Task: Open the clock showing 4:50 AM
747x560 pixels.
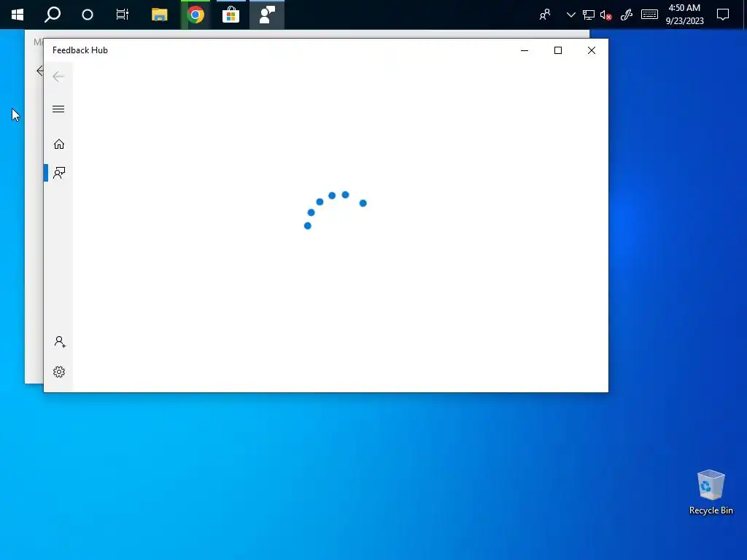Action: (x=684, y=15)
